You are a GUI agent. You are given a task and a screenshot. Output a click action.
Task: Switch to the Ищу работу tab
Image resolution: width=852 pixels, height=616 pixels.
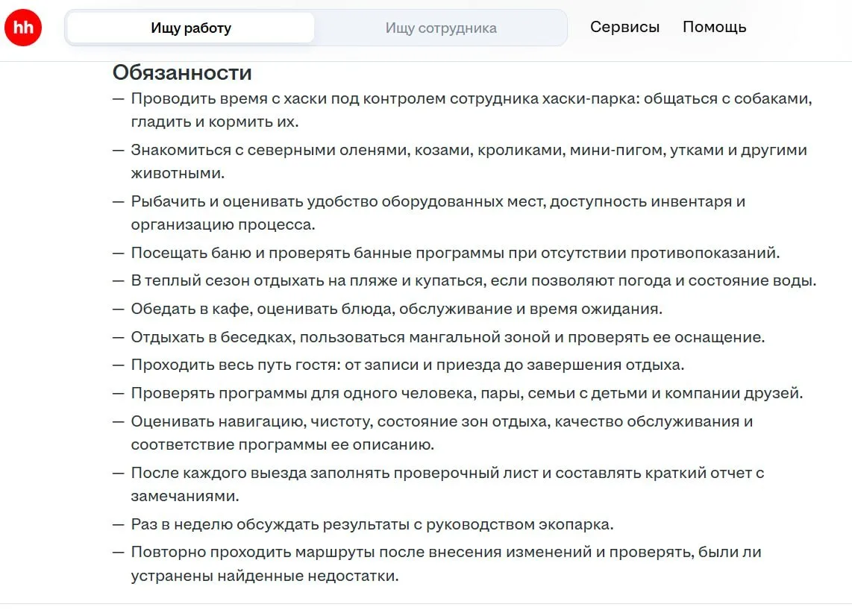pyautogui.click(x=191, y=28)
